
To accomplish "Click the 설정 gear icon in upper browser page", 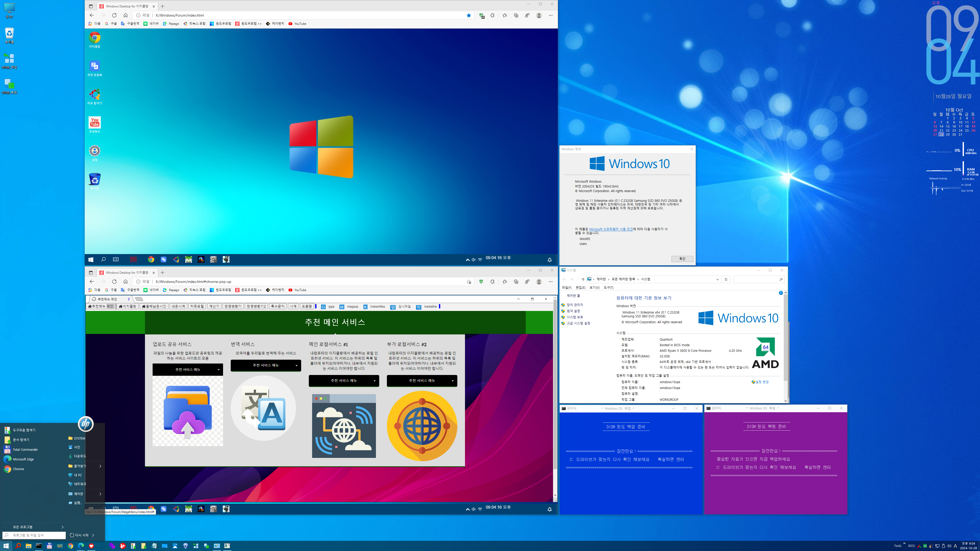I will [x=95, y=153].
